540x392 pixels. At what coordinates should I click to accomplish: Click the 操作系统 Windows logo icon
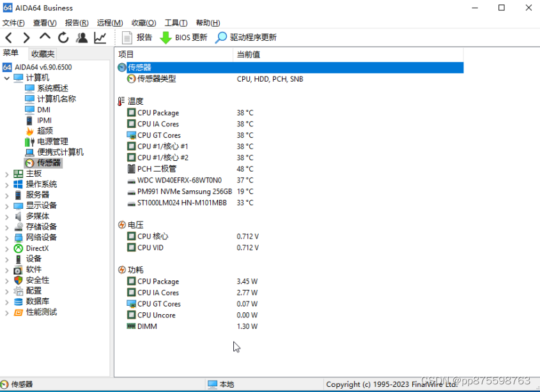[x=19, y=185]
